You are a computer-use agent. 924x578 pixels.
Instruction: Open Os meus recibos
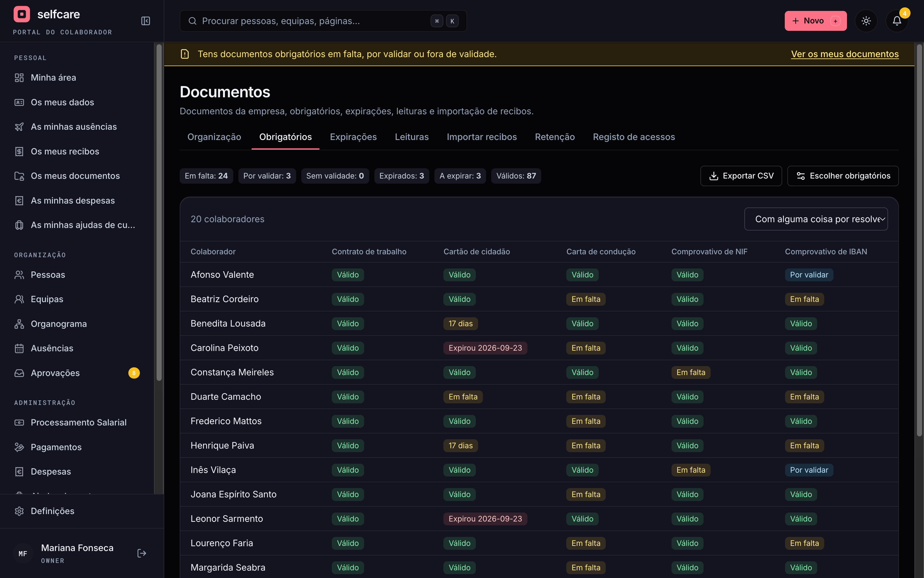pyautogui.click(x=77, y=151)
